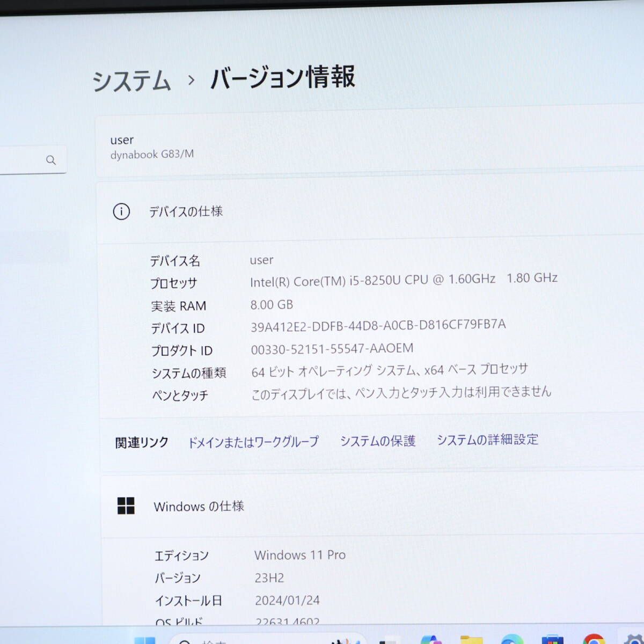The image size is (644, 644).
Task: Open ドメインまたはワークグループ link
Action: tap(253, 442)
